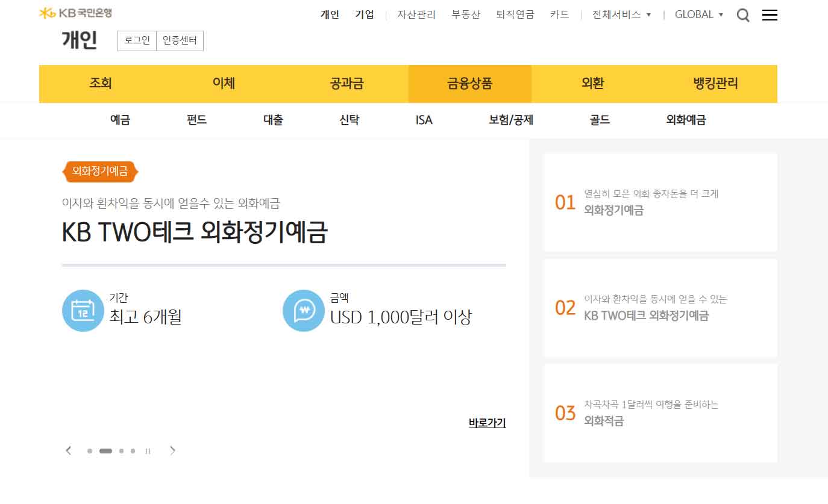Open the hamburger full menu icon
The width and height of the screenshot is (828, 504).
point(770,15)
